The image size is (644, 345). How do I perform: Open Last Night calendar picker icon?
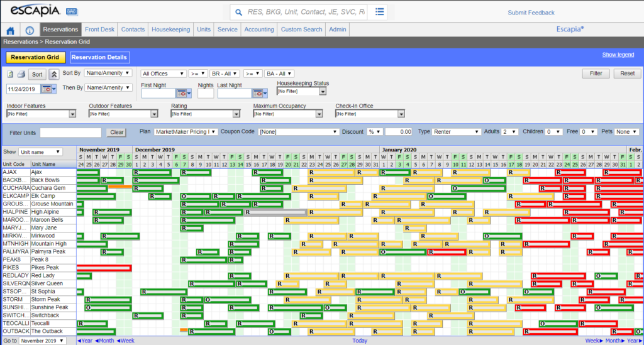257,94
